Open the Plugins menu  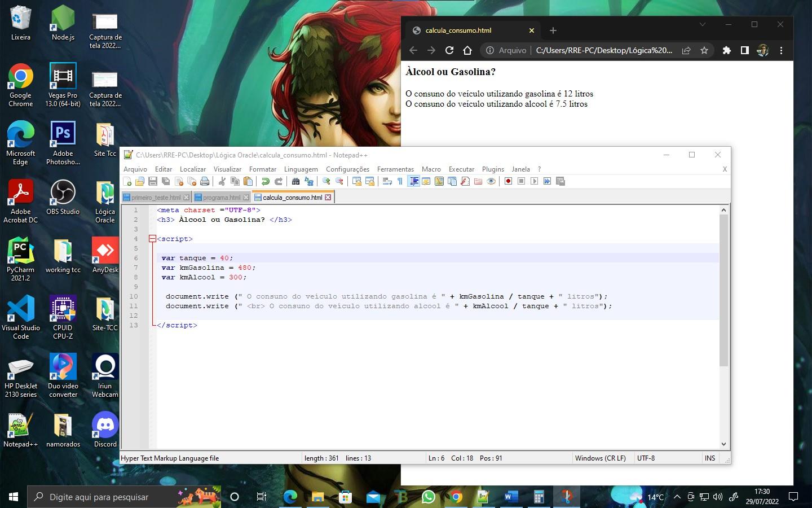pos(493,169)
